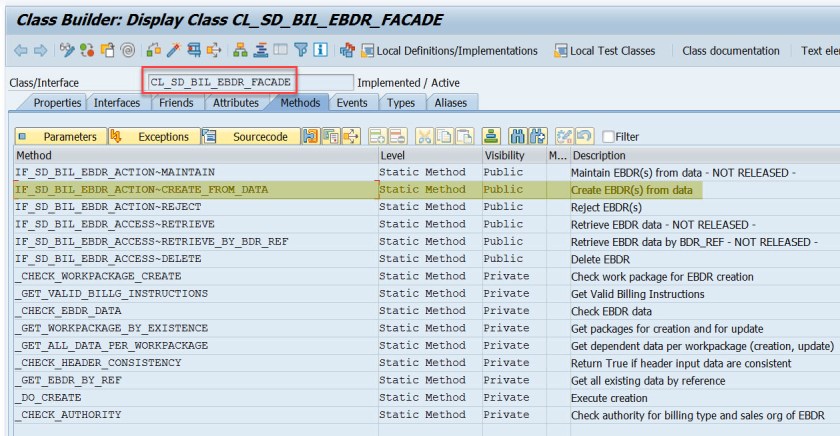The height and width of the screenshot is (436, 840).
Task: Click the Cut scissors icon
Action: tap(424, 136)
